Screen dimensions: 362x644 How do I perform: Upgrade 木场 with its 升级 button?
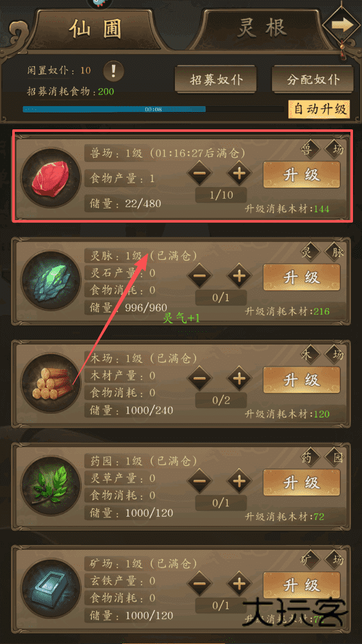pyautogui.click(x=302, y=380)
